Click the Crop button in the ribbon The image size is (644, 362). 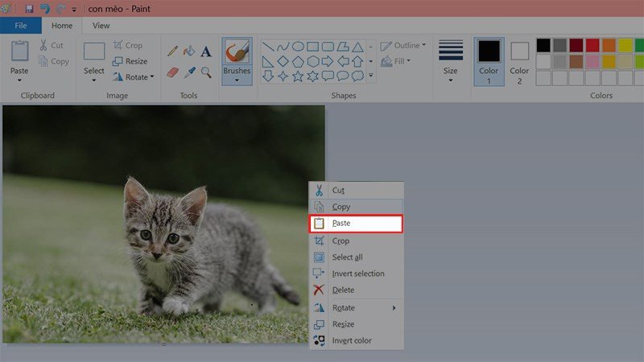click(128, 46)
